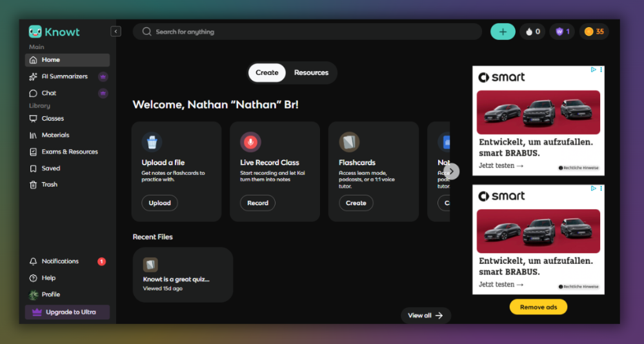Click the Live Record microphone icon
644x344 pixels.
(x=250, y=142)
